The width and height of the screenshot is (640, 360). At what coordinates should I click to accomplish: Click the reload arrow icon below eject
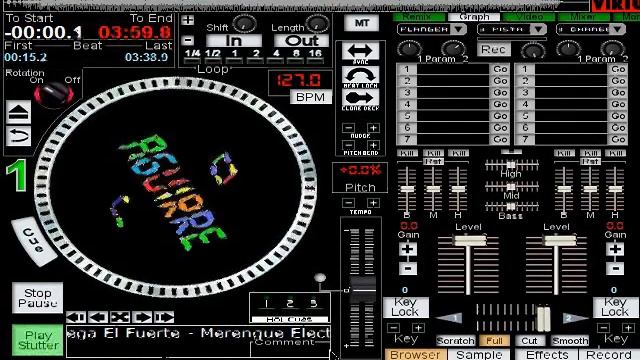(x=18, y=136)
